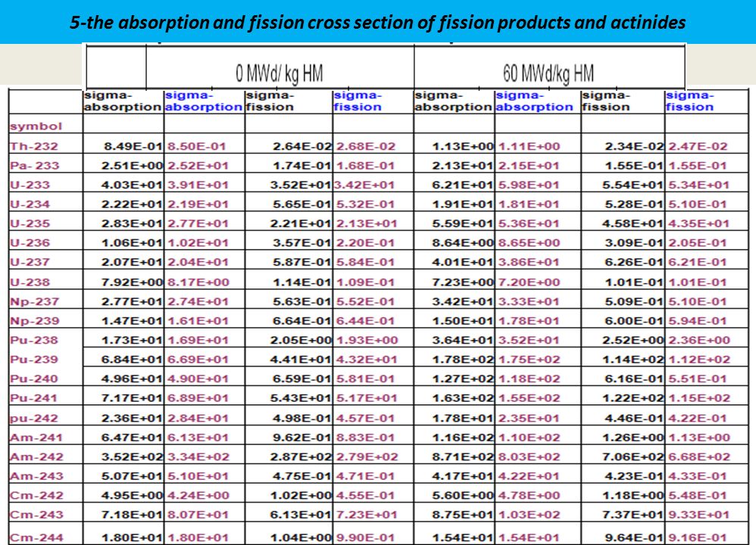Select the Th-232 row label
Image resolution: width=756 pixels, height=545 pixels.
[34, 147]
